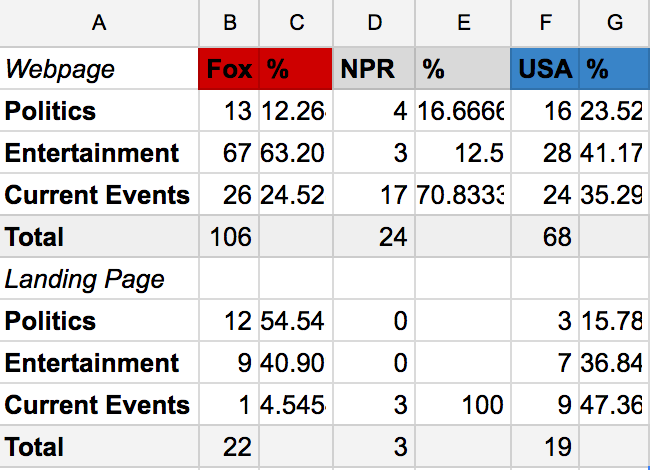Select the Fox Webpage total 106
Screen dimensions: 650x470
pos(229,237)
